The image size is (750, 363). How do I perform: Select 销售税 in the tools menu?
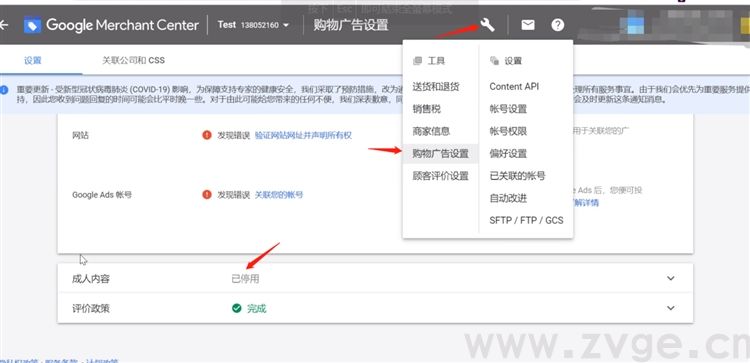tap(427, 109)
